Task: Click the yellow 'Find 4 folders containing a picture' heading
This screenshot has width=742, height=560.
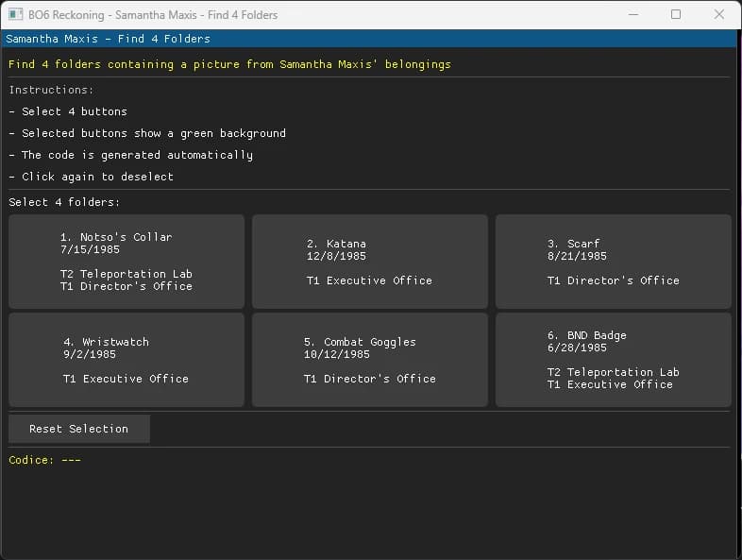Action: [x=229, y=64]
